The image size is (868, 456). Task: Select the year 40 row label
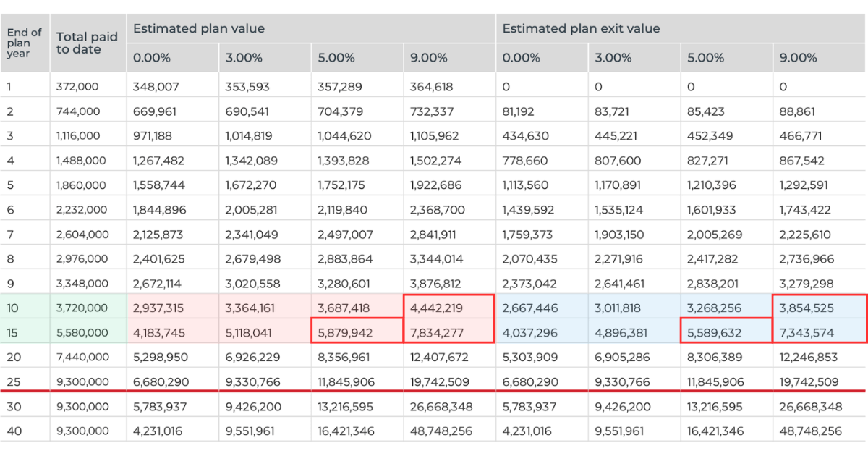tap(14, 431)
